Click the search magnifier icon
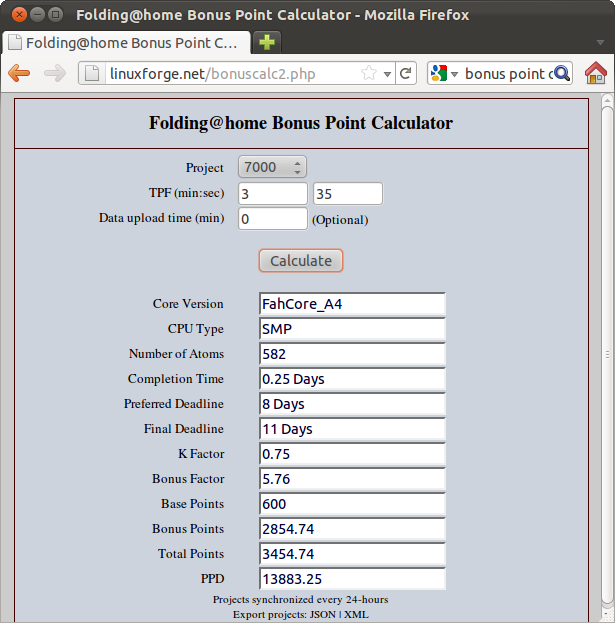 click(562, 73)
